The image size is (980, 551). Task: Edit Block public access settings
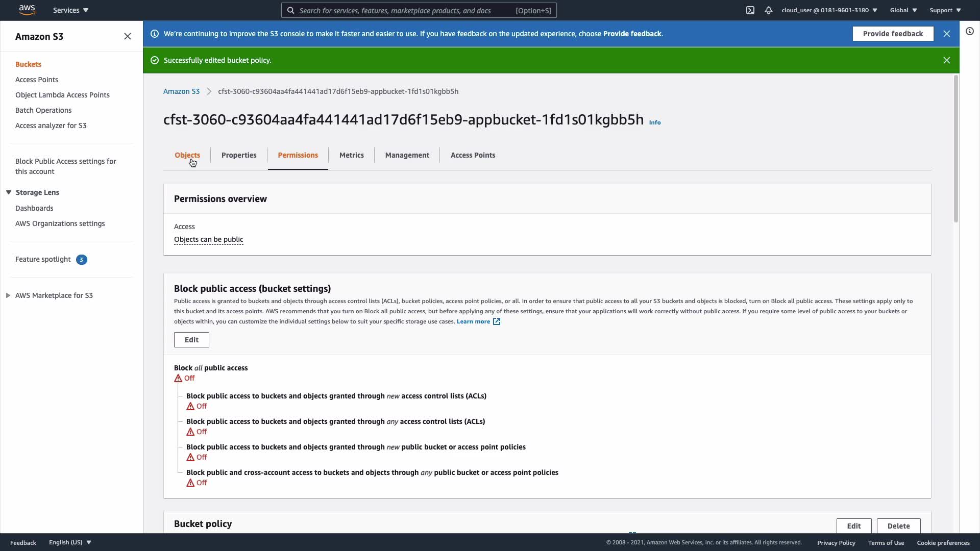coord(191,340)
